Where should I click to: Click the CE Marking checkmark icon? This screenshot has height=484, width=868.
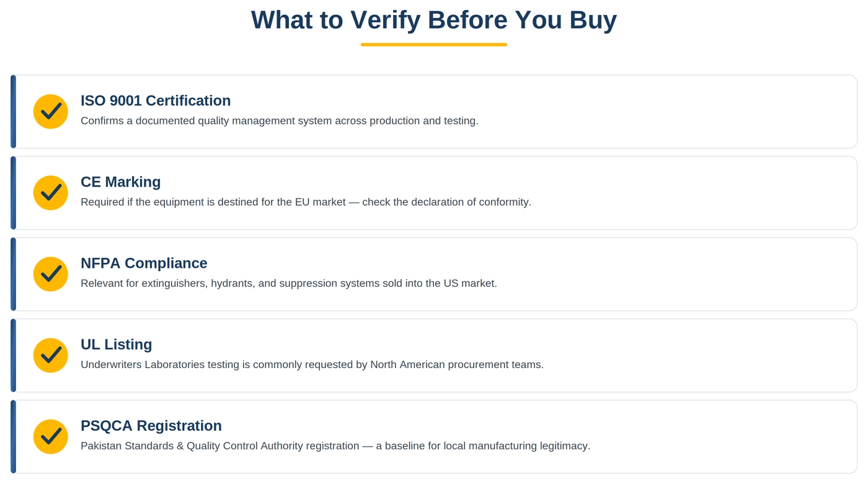click(50, 193)
